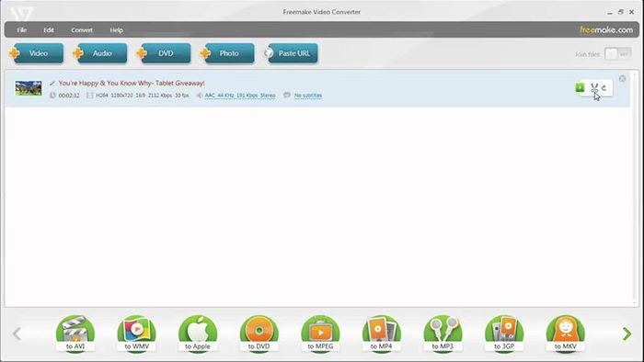Open the File menu
This screenshot has width=644, height=362.
point(22,30)
